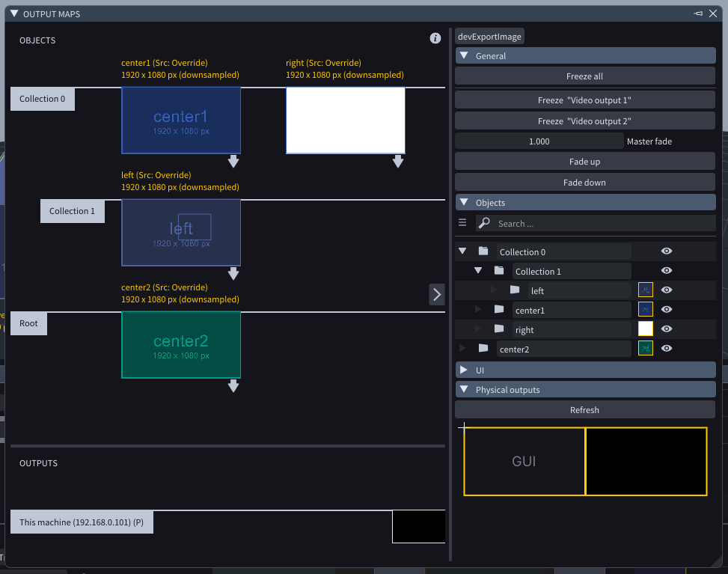728x574 pixels.
Task: Toggle visibility eye for center2
Action: coord(667,348)
